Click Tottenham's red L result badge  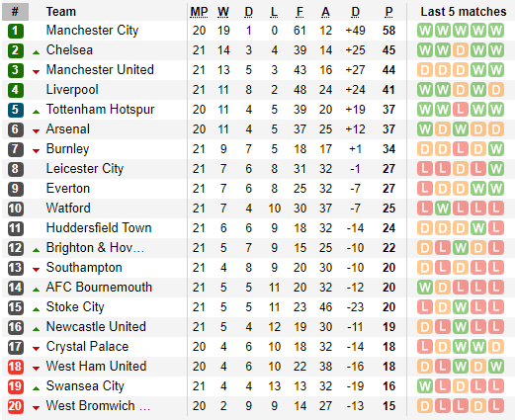coord(460,110)
